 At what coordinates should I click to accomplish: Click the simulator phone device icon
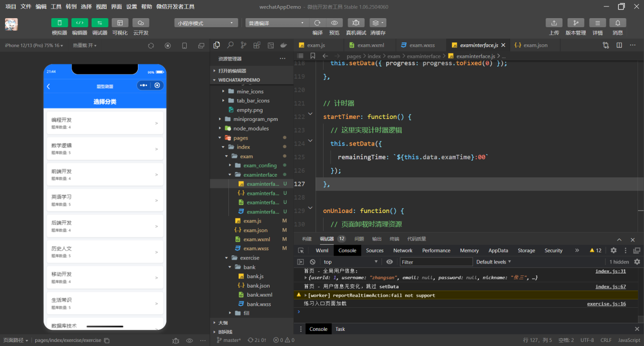pyautogui.click(x=184, y=45)
